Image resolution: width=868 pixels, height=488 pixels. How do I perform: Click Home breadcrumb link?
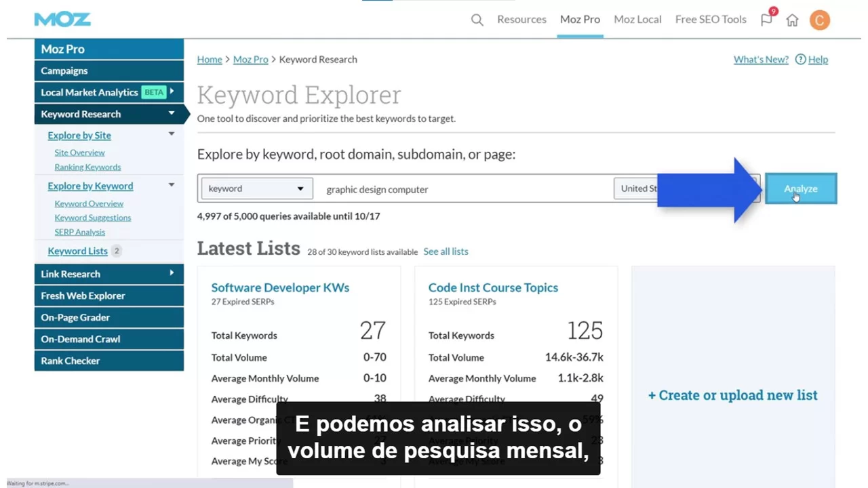[210, 60]
